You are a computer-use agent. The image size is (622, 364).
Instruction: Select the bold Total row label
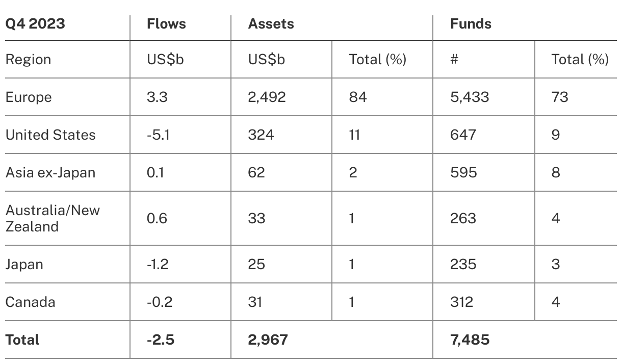pyautogui.click(x=22, y=340)
